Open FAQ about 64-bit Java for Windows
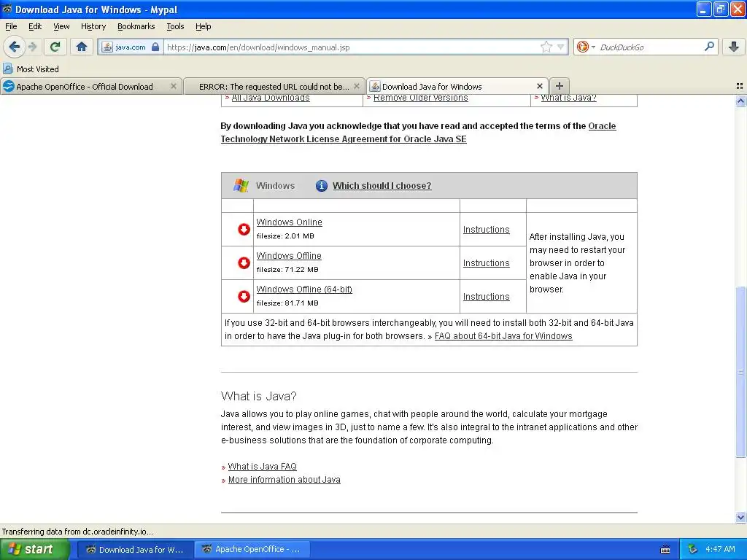 503,336
